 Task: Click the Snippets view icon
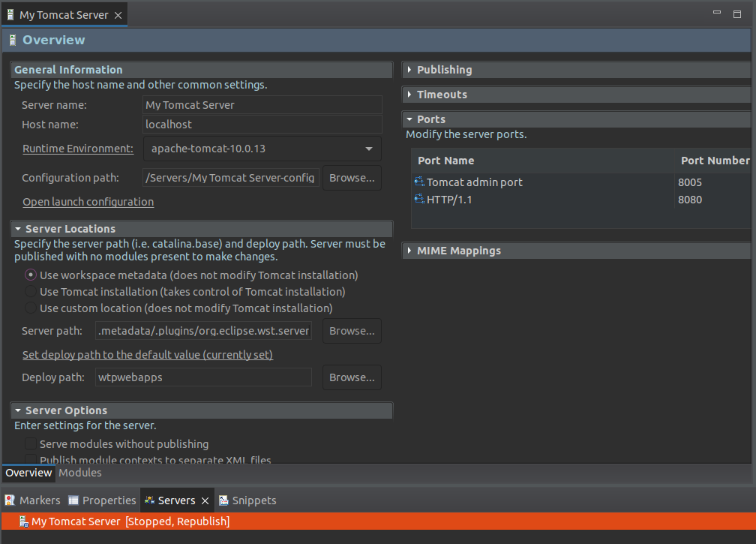tap(223, 500)
